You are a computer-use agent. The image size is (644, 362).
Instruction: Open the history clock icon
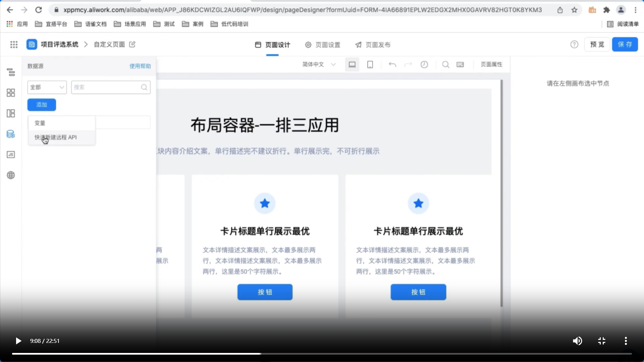coord(424,64)
